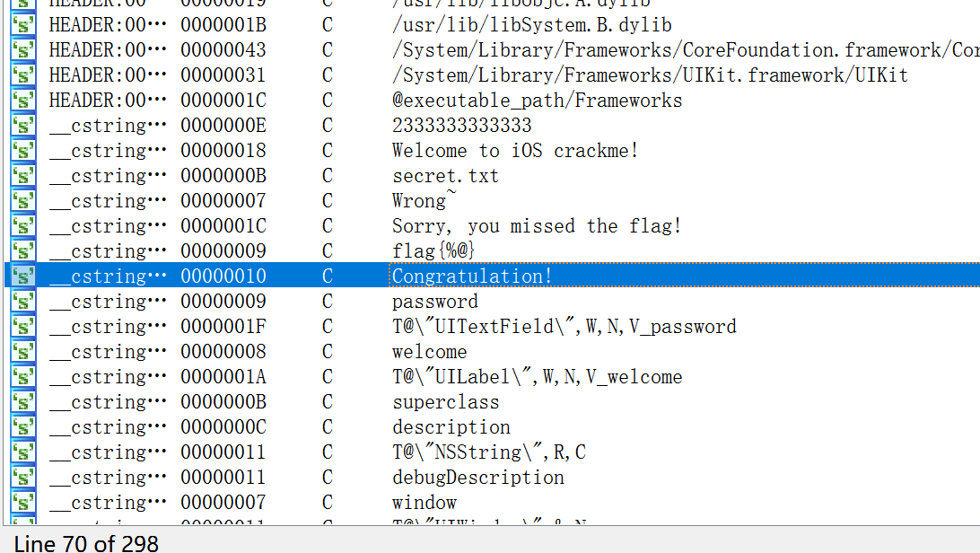Select the icon beside the libSystem.B.dylib row
This screenshot has height=553, width=980.
point(23,25)
